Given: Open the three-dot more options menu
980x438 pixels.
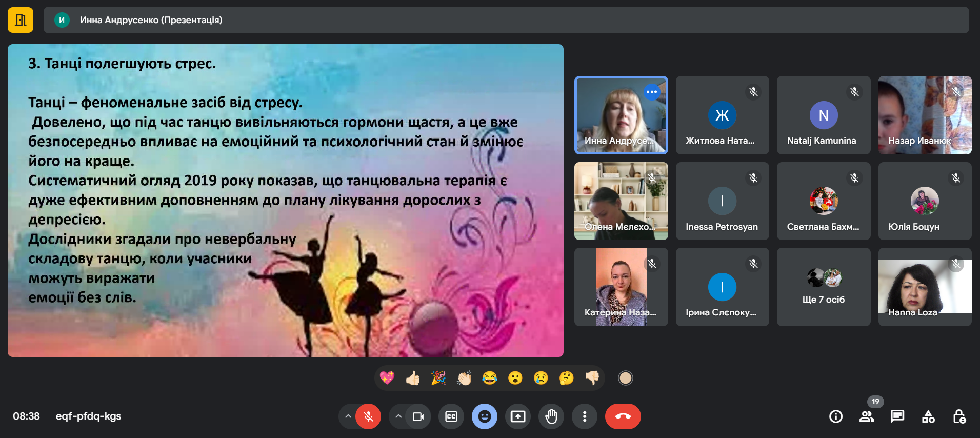Looking at the screenshot, I should click(585, 416).
